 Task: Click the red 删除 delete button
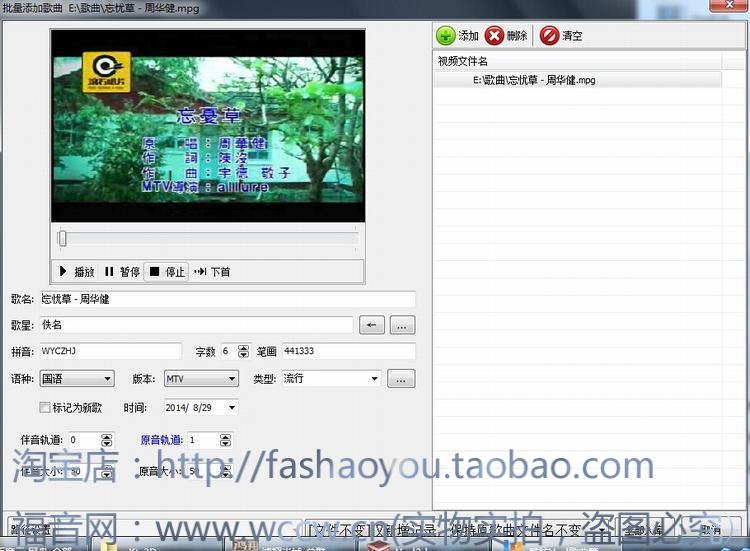tap(507, 36)
